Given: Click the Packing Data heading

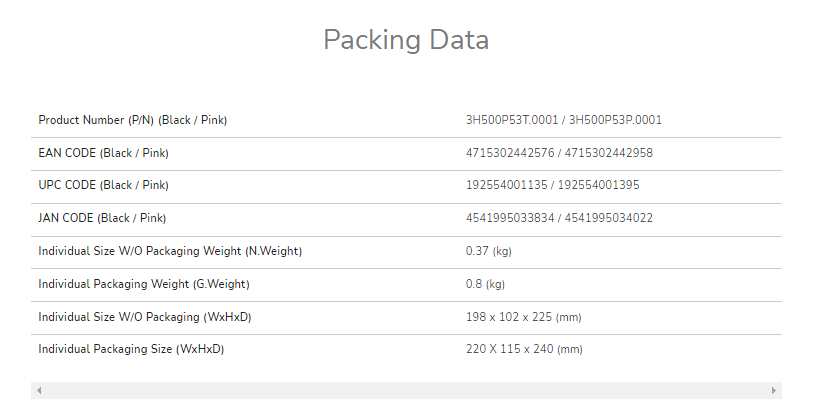Looking at the screenshot, I should click(x=406, y=40).
